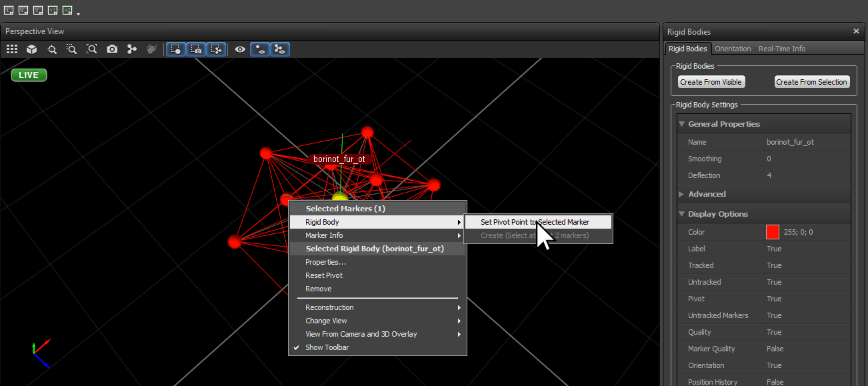Toggle rigid body visibility (nodes with eye) icon
The width and height of the screenshot is (868, 386).
(x=280, y=49)
